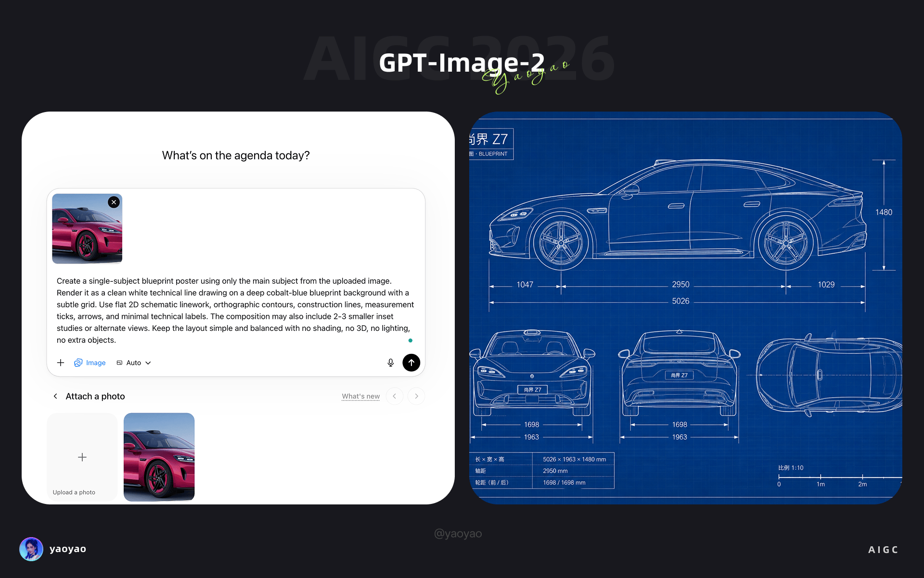Click the attached car image preview
Image resolution: width=924 pixels, height=578 pixels.
87,229
